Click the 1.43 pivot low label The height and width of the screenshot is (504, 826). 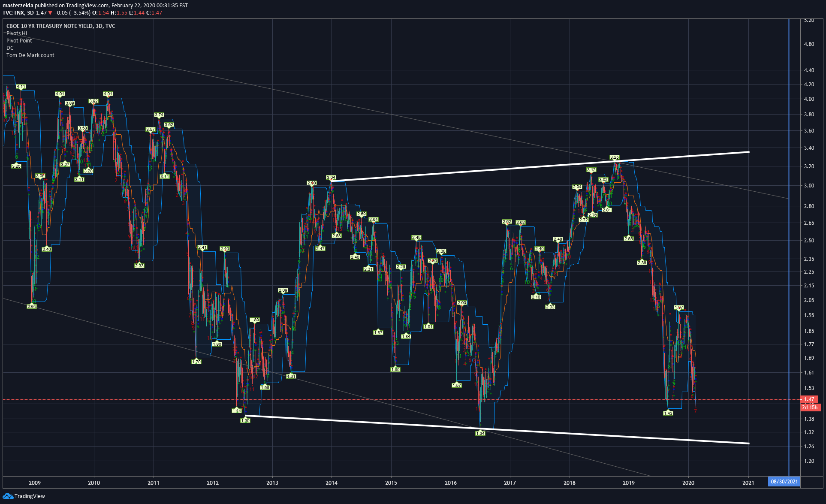[668, 413]
